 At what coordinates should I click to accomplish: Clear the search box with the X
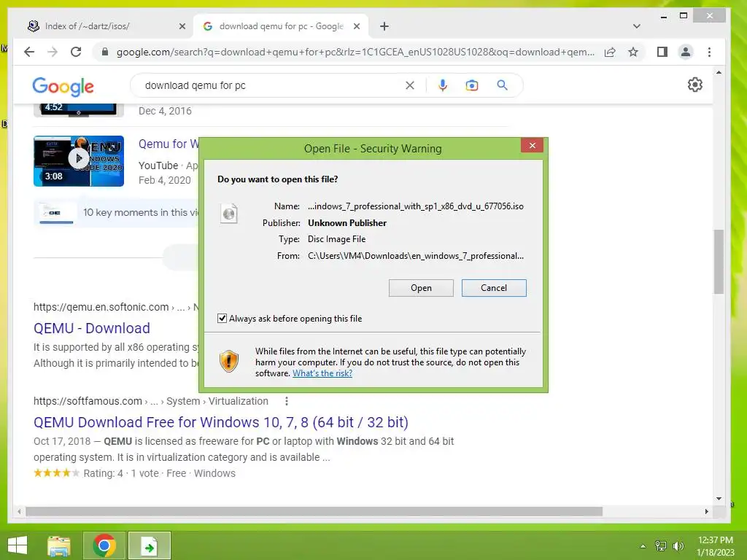[x=410, y=85]
